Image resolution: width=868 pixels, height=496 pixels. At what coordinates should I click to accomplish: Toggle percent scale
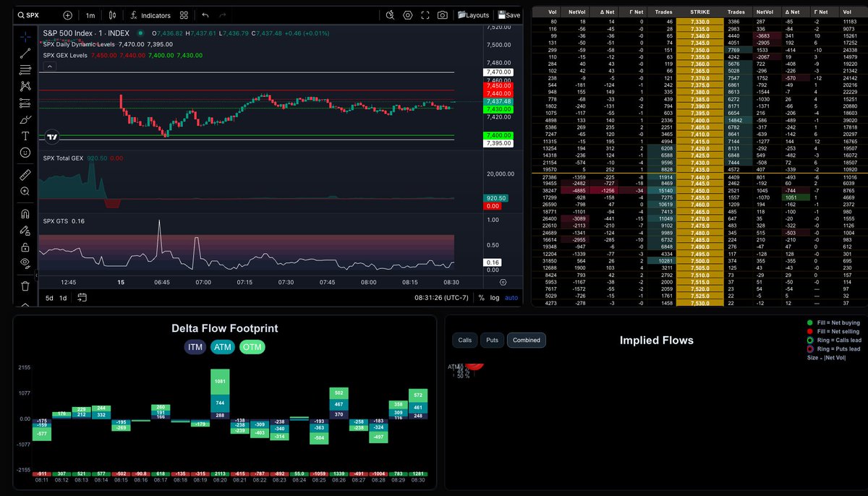tap(482, 297)
